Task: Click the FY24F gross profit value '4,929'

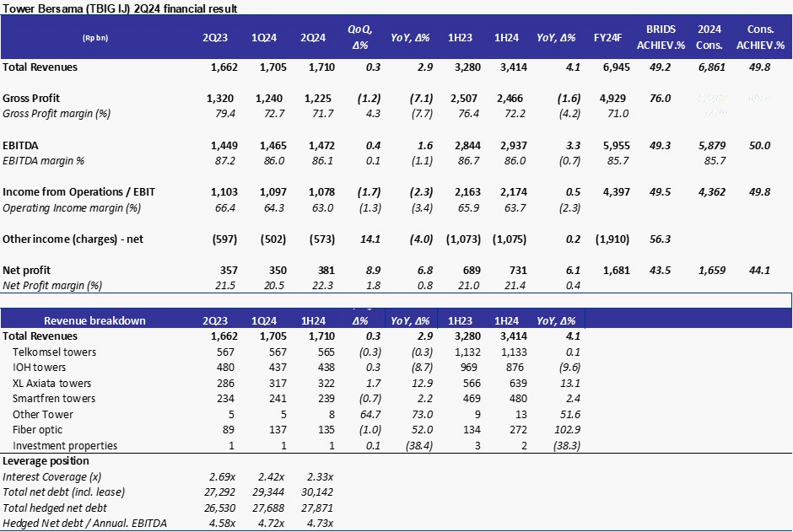Action: click(612, 99)
